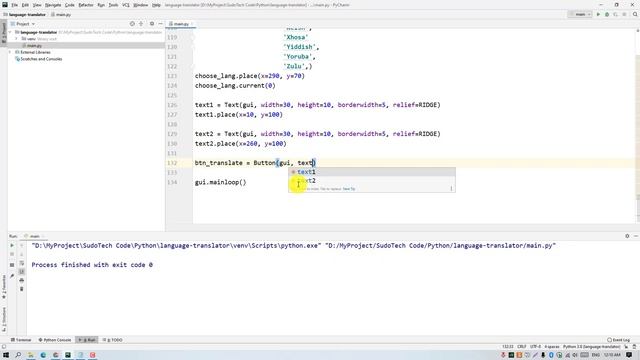Rerun main in the Run panel
Image resolution: width=640 pixels, height=360 pixels.
pyautogui.click(x=12, y=246)
